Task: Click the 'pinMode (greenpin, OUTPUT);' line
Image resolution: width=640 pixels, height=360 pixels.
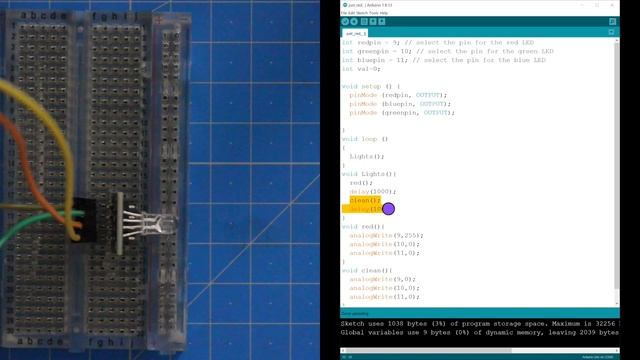Action: 402,113
